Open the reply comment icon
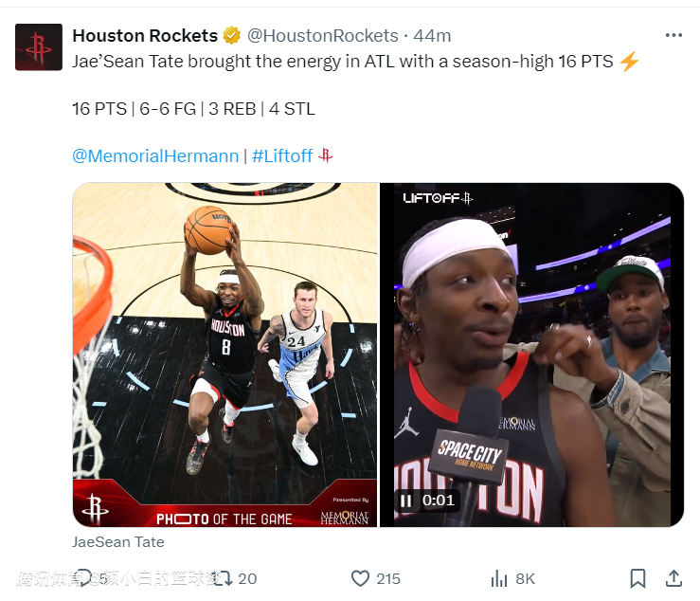 tap(84, 577)
